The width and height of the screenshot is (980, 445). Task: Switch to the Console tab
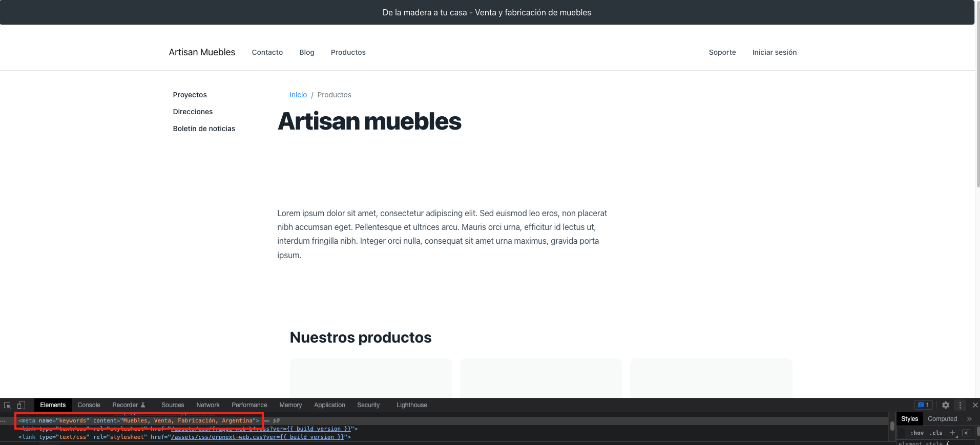pos(89,405)
